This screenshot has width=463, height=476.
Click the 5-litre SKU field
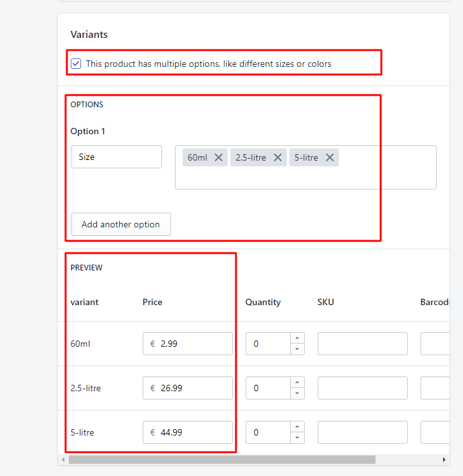(363, 432)
